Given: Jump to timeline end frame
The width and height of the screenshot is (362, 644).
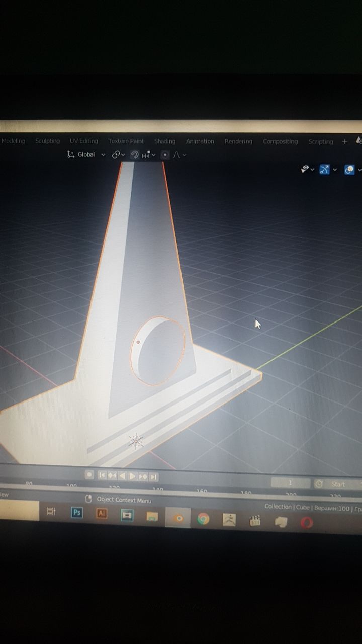Looking at the screenshot, I should point(154,476).
